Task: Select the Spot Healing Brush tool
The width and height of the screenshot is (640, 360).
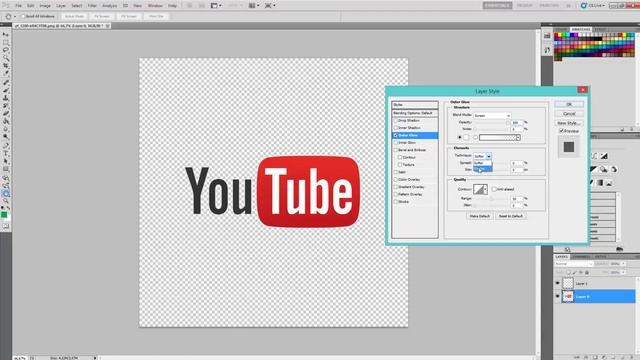Action: 6,83
